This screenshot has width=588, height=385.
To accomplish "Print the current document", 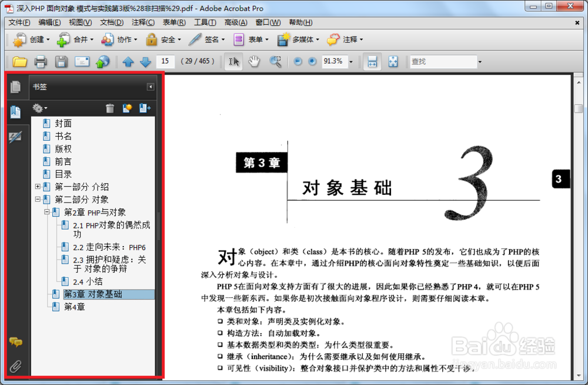I will (41, 61).
